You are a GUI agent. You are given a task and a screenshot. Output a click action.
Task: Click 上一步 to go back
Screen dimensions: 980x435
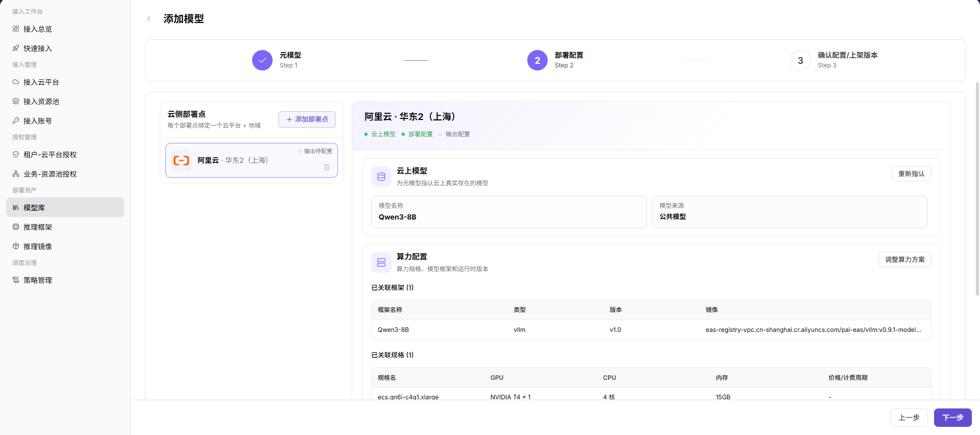click(909, 418)
